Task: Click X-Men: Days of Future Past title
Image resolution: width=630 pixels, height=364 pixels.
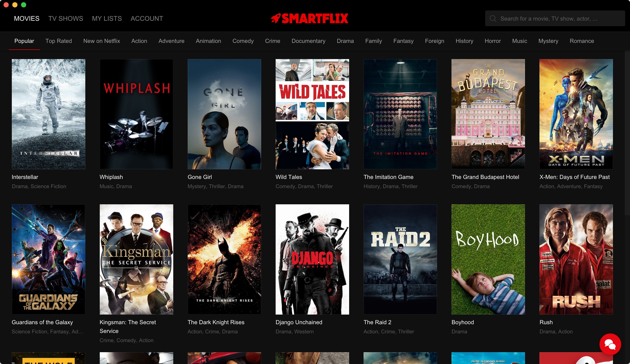Action: (574, 177)
